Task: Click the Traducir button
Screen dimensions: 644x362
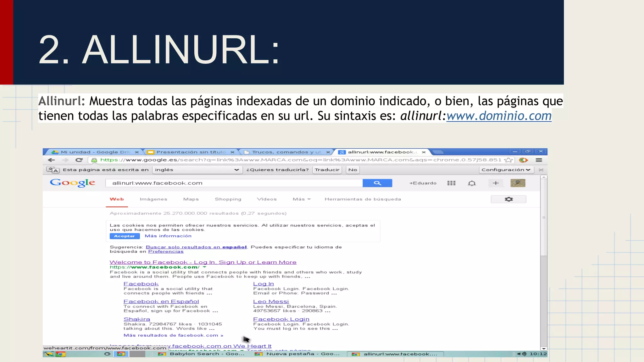Action: pyautogui.click(x=327, y=170)
